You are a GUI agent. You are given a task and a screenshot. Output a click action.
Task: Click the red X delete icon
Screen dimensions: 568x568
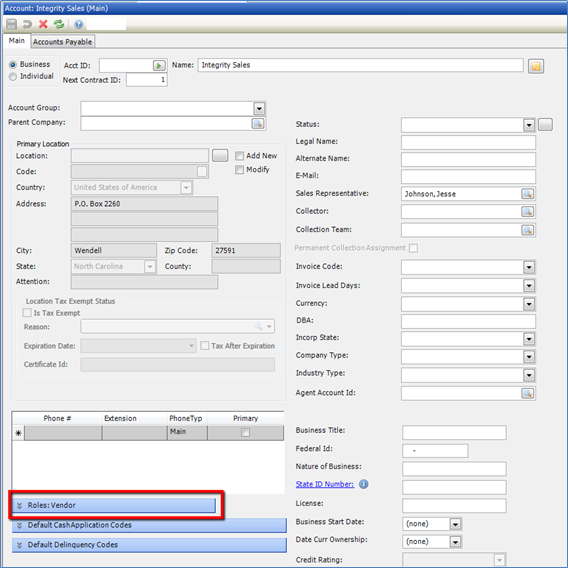point(43,24)
